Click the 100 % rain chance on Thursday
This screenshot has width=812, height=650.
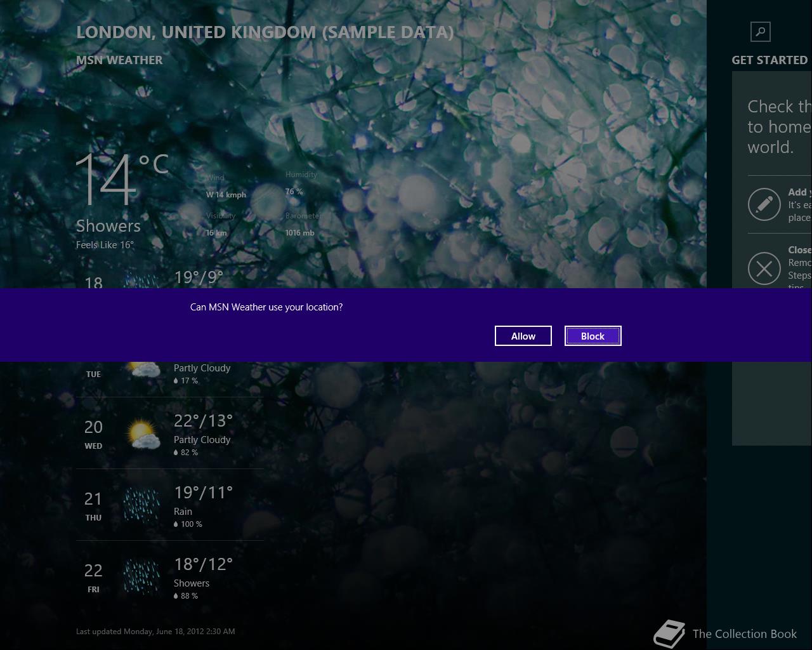[x=188, y=524]
